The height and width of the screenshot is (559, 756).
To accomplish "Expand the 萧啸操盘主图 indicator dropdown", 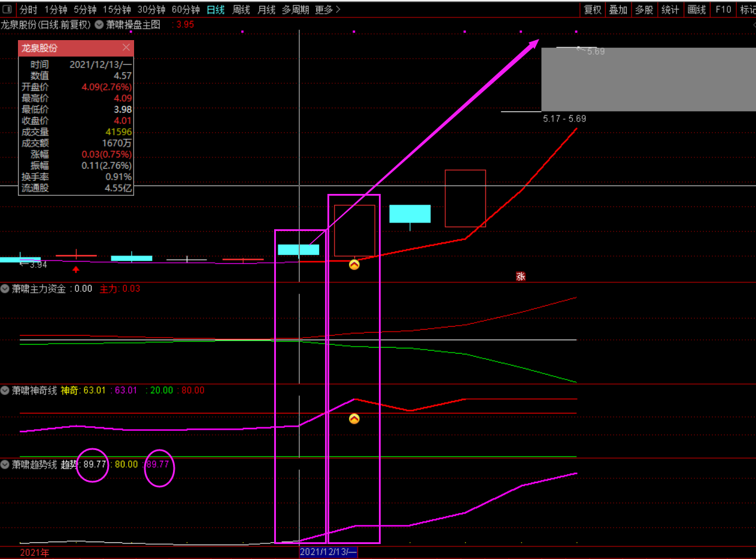I will 100,25.
